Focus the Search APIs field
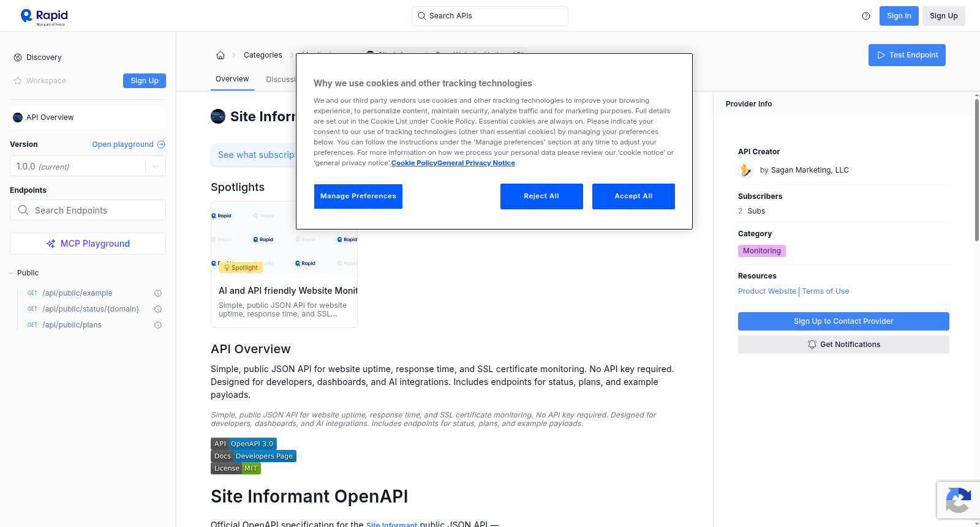The height and width of the screenshot is (527, 980). (490, 16)
